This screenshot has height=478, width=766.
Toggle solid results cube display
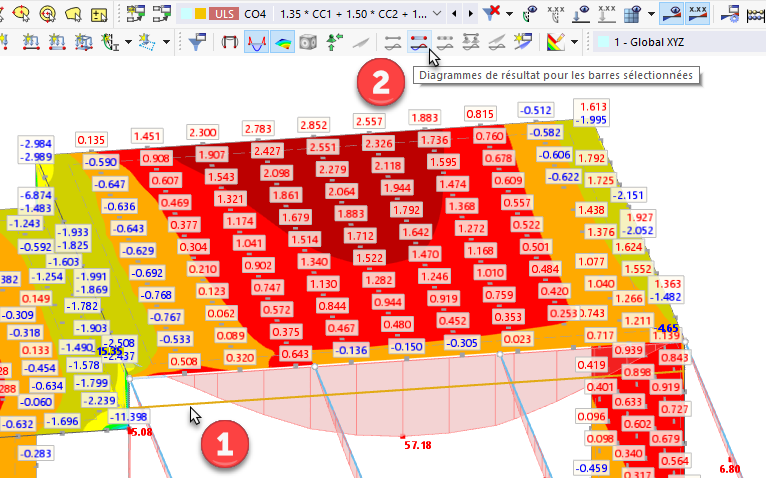pos(308,42)
